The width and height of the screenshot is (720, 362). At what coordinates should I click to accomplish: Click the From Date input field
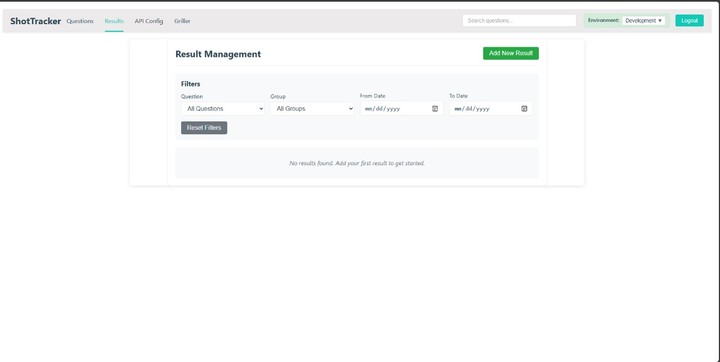[401, 109]
